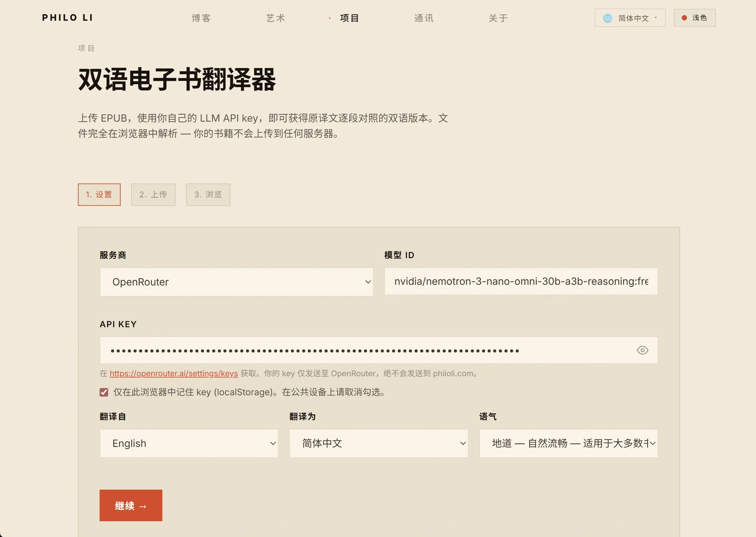Switch to the 2. 上传 step tab
The width and height of the screenshot is (756, 537).
pos(153,194)
